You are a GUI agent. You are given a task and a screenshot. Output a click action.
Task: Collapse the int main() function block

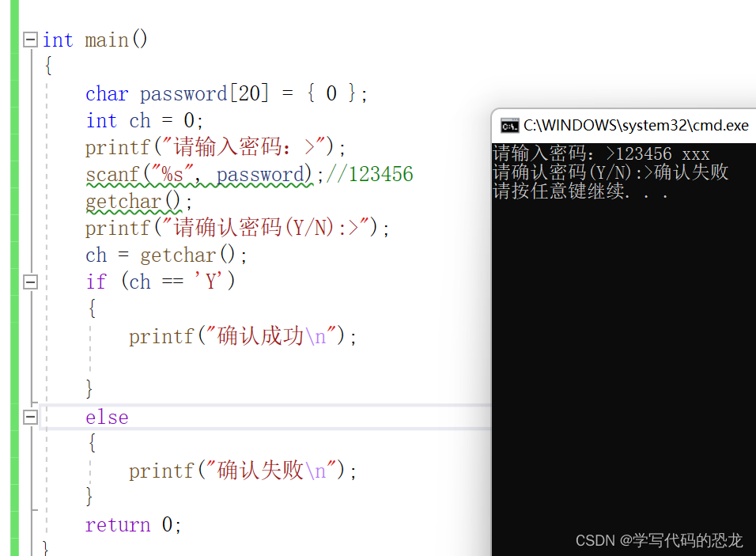point(30,40)
